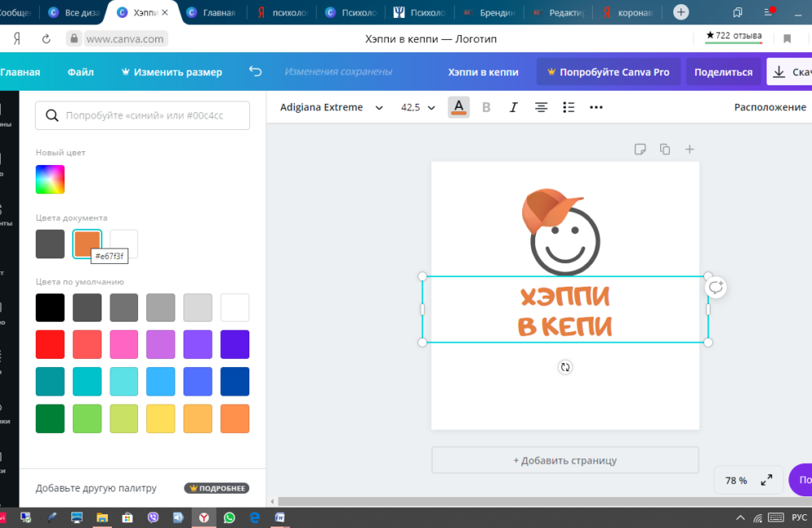Click the Поделиться button
Viewport: 812px width, 528px height.
[723, 72]
